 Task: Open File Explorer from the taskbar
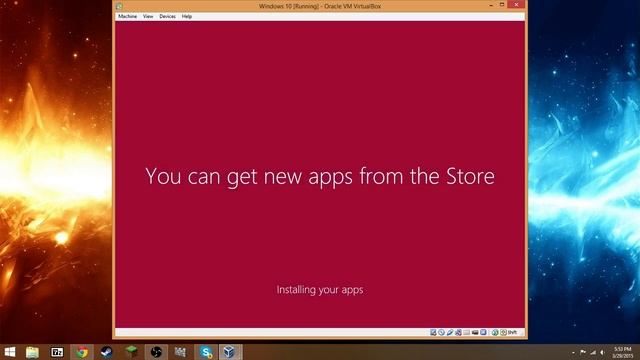32,352
